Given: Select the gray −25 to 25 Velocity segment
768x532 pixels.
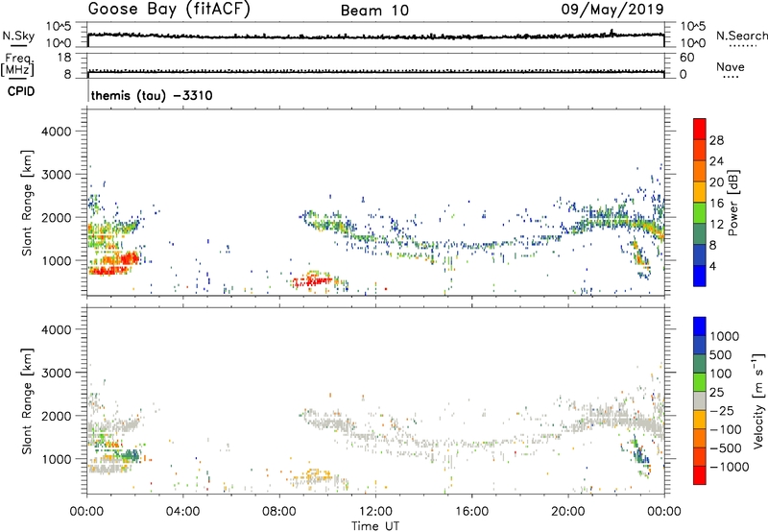Looking at the screenshot, I should 700,400.
